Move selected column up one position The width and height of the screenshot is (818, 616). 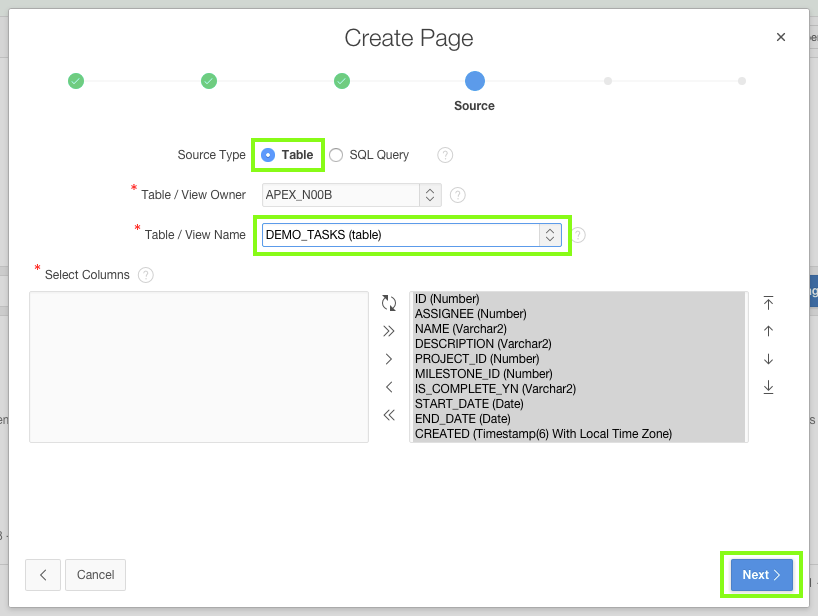(x=768, y=331)
